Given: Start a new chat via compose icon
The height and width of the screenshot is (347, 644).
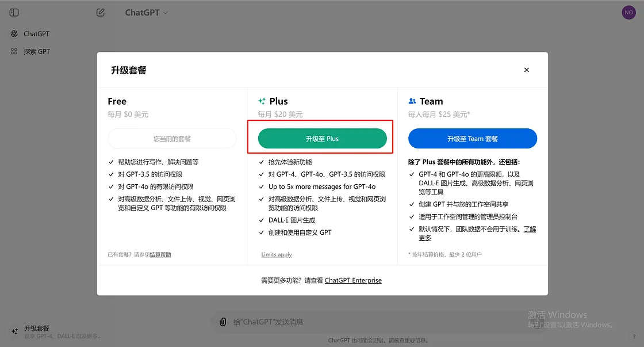Looking at the screenshot, I should pyautogui.click(x=99, y=12).
